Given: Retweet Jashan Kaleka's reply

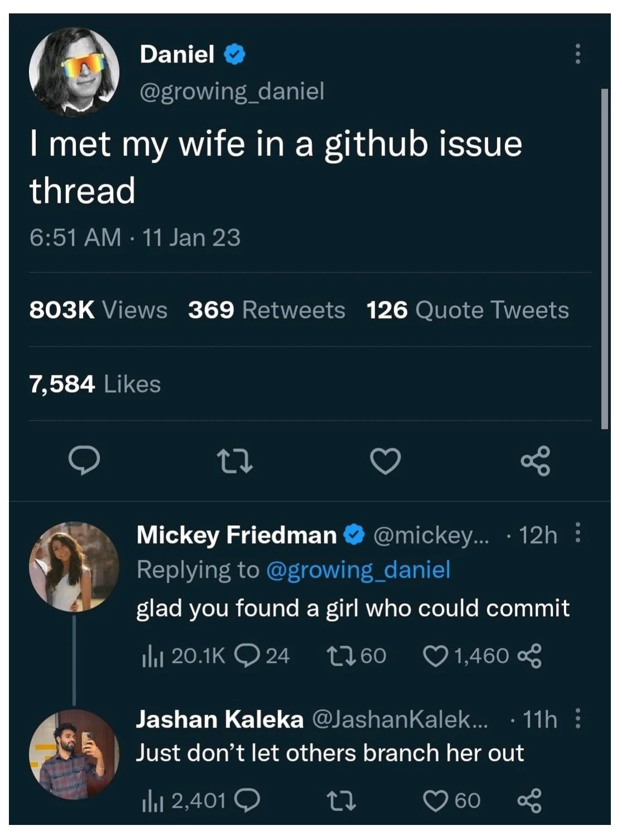Looking at the screenshot, I should (341, 800).
